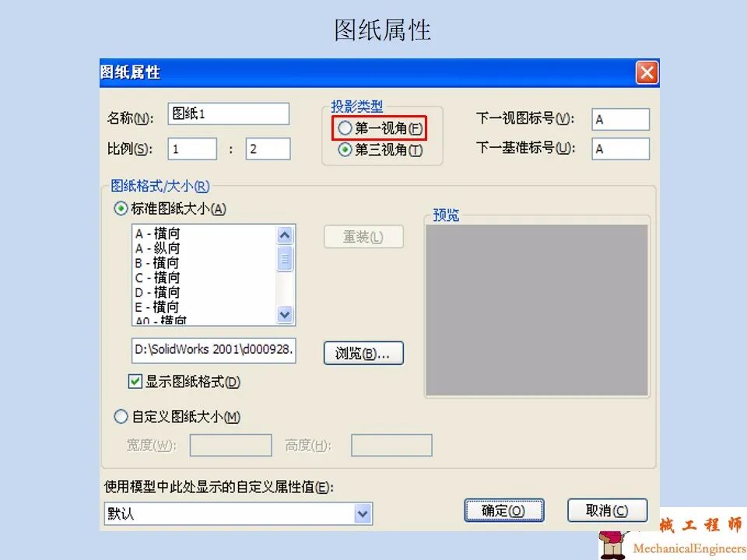Click the 确定 button
Screen dimensions: 747x560
503,510
